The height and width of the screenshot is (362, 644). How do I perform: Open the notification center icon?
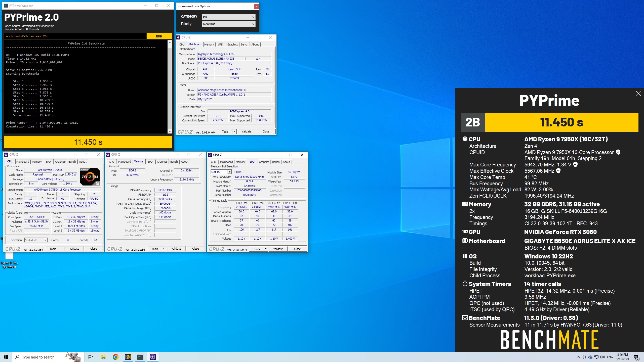tap(636, 357)
